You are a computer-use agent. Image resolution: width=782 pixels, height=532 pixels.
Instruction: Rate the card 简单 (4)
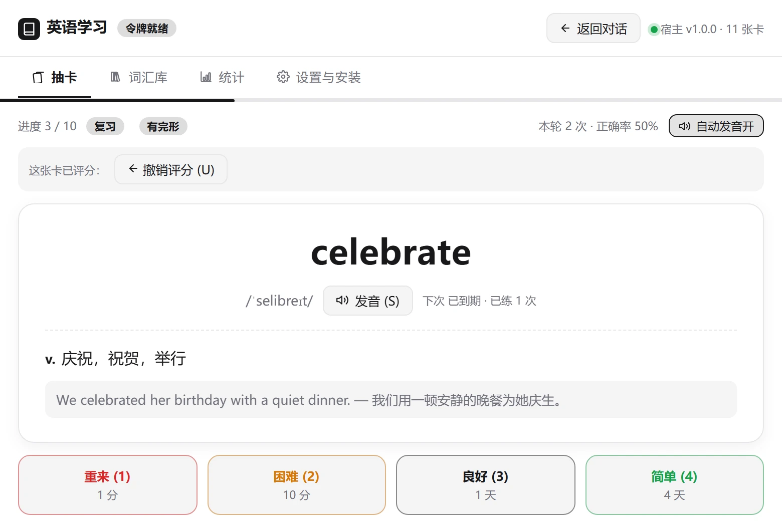(675, 485)
